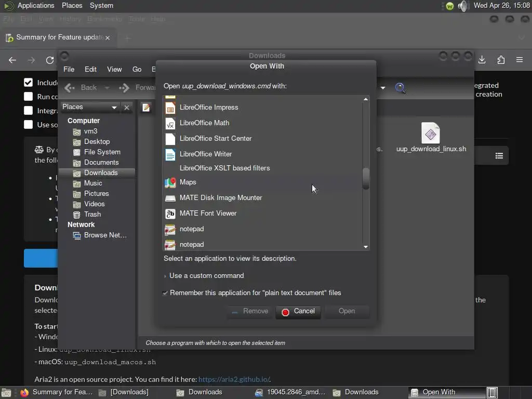Open System menu in top panel
The height and width of the screenshot is (399, 532).
tap(101, 5)
